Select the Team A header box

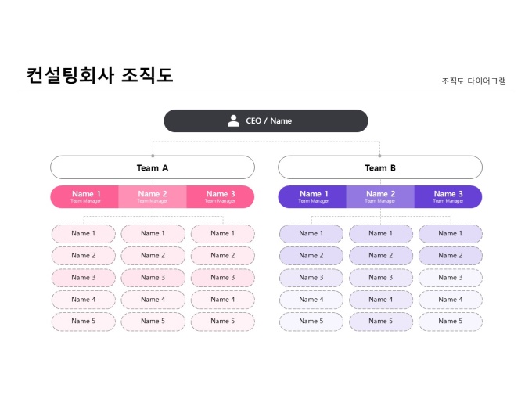pyautogui.click(x=153, y=167)
